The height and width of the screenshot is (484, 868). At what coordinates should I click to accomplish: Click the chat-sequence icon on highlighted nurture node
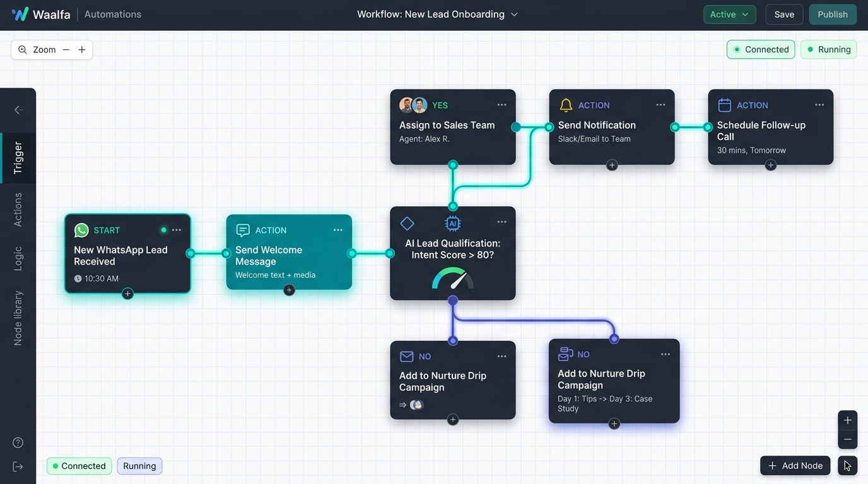pos(566,354)
